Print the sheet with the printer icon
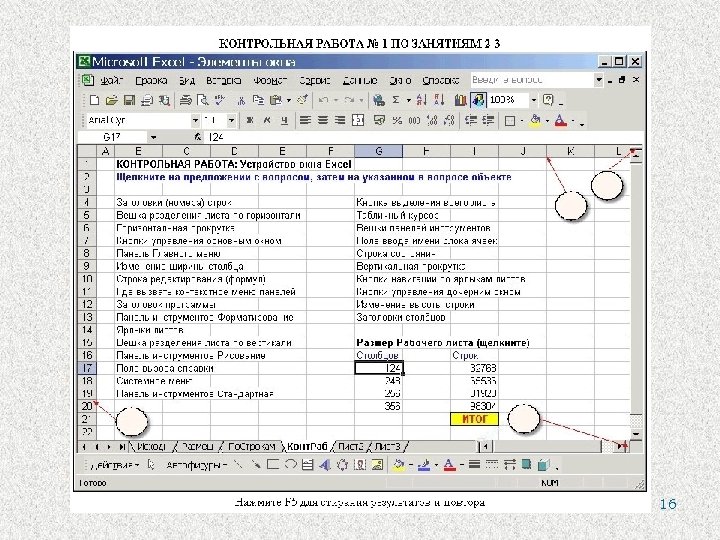720x540 pixels. coord(186,100)
